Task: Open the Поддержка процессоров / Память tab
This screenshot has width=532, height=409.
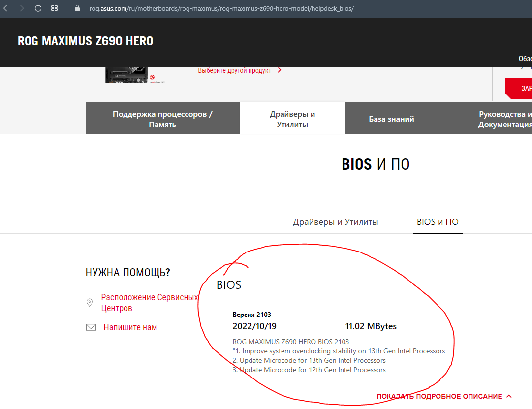Action: (x=162, y=119)
